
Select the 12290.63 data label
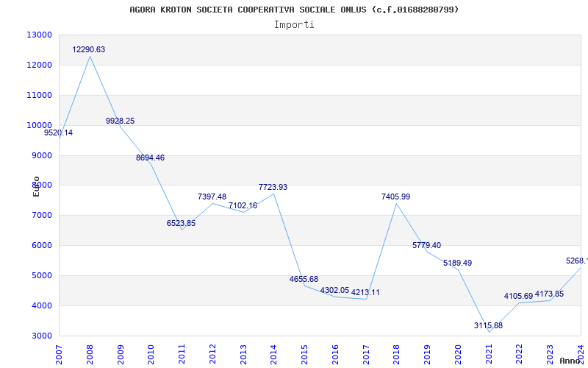[88, 49]
